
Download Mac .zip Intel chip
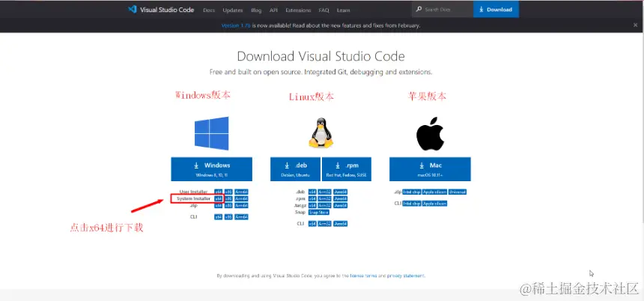(412, 192)
